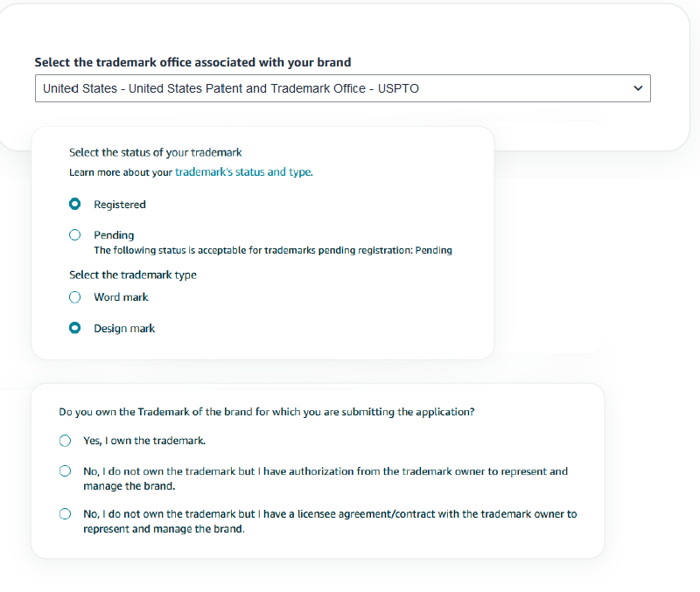Choose the Design mark radio circle

pyautogui.click(x=75, y=328)
